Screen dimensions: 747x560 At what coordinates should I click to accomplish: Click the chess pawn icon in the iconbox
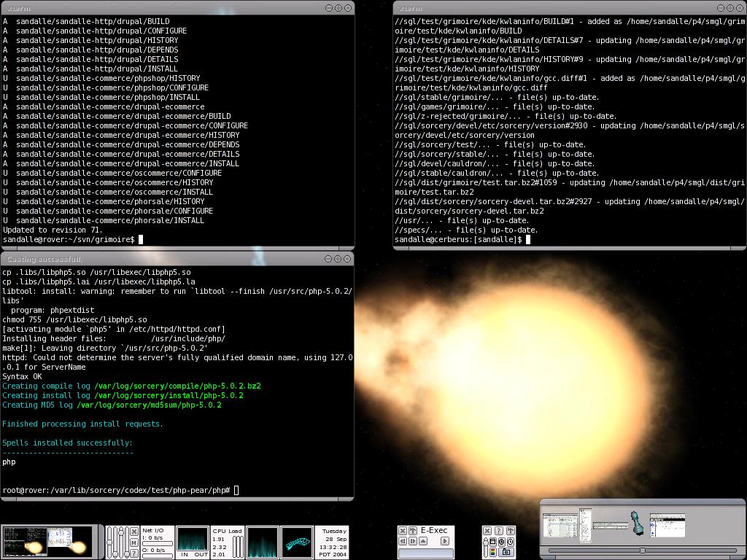pyautogui.click(x=637, y=524)
